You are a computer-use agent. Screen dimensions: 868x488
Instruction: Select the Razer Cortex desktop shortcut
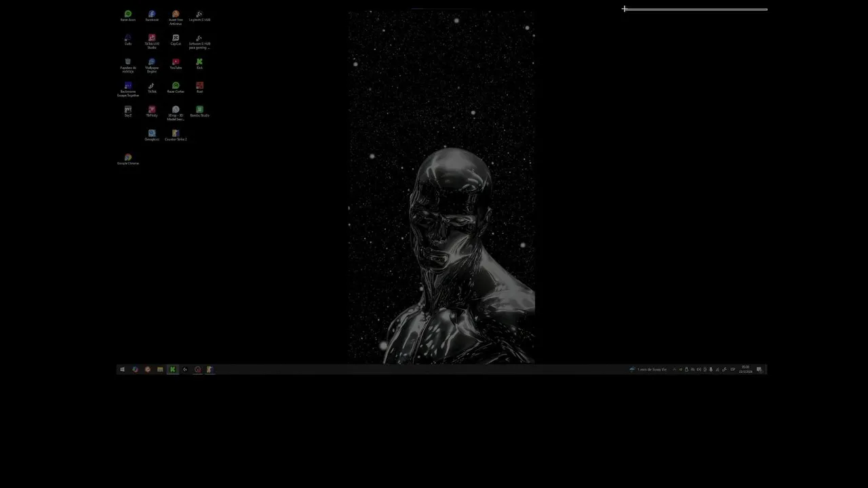[x=176, y=87]
